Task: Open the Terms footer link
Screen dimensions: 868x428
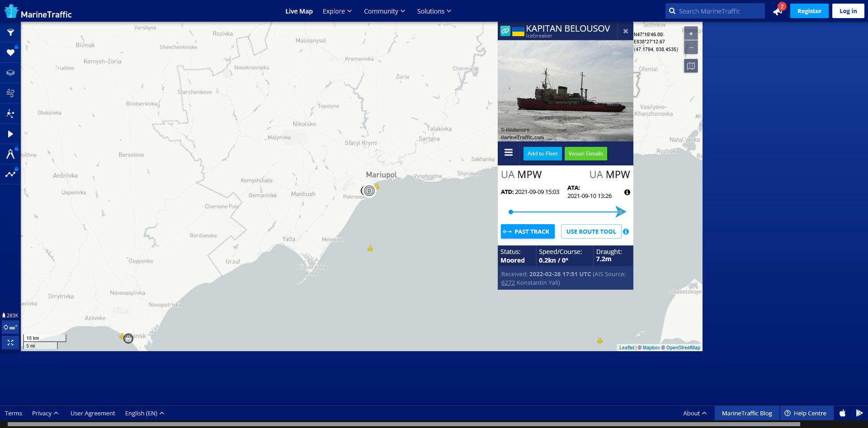Action: [x=14, y=413]
